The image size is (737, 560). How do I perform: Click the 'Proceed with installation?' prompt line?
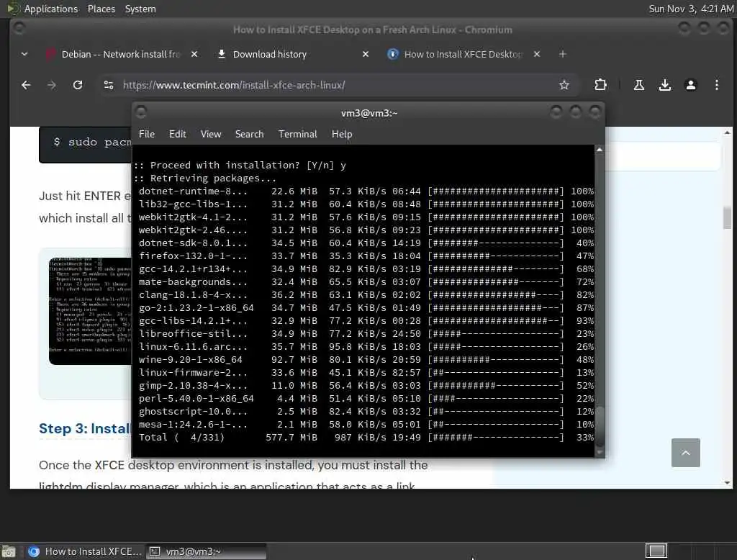pyautogui.click(x=240, y=166)
